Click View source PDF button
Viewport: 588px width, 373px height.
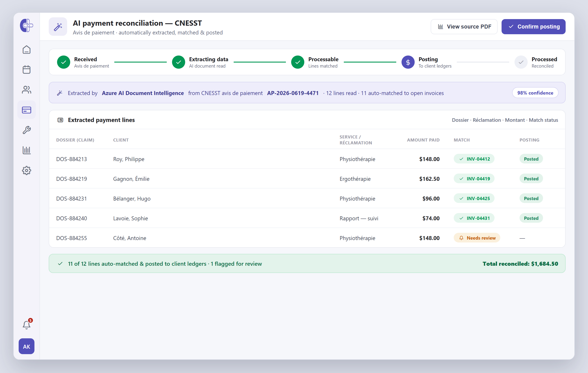tap(464, 26)
